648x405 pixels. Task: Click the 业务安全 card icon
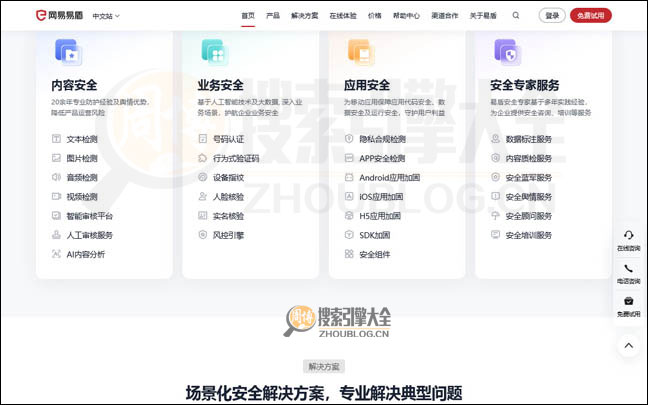click(215, 52)
